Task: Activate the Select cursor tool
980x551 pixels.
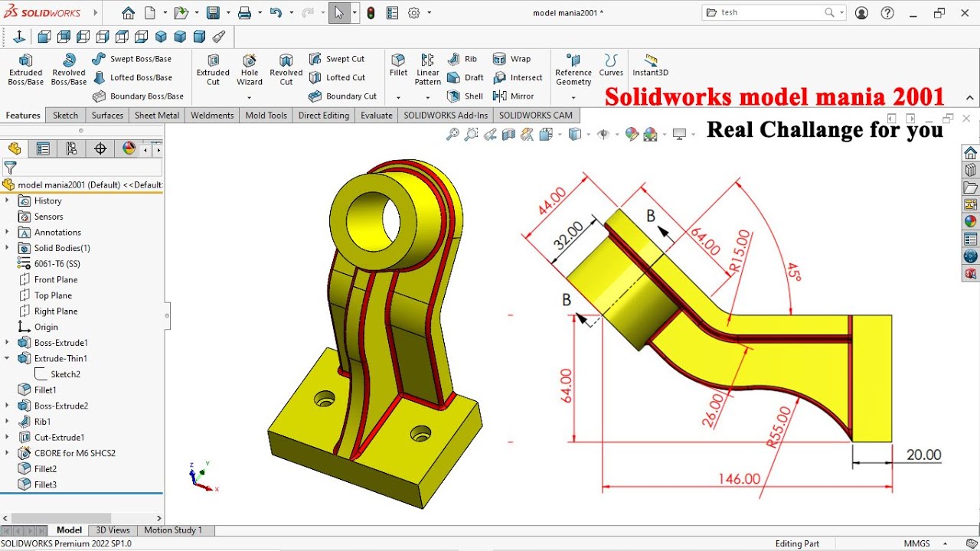Action: (x=339, y=13)
